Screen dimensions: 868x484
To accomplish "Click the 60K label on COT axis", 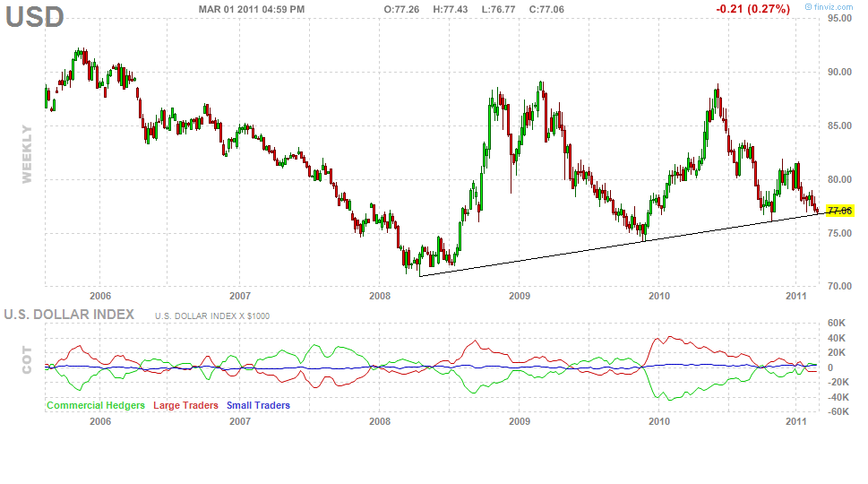I will click(x=837, y=324).
